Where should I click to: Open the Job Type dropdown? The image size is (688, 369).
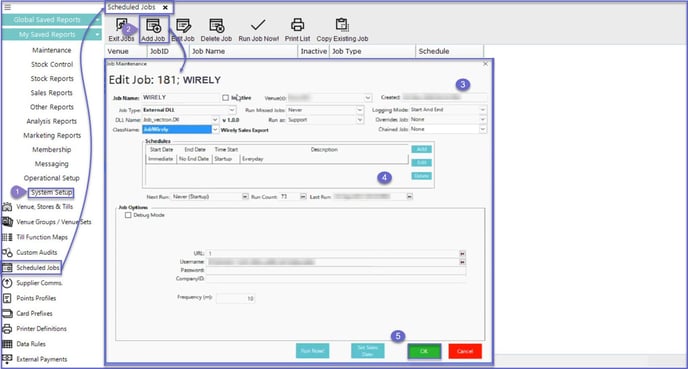(x=232, y=110)
